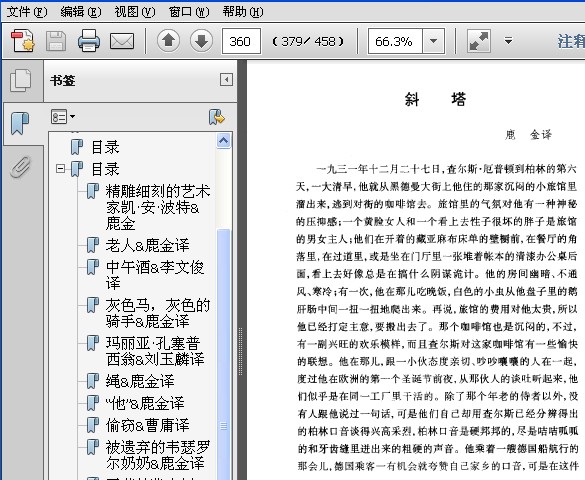Select the expanded 目录 parent bookmark

[x=105, y=169]
